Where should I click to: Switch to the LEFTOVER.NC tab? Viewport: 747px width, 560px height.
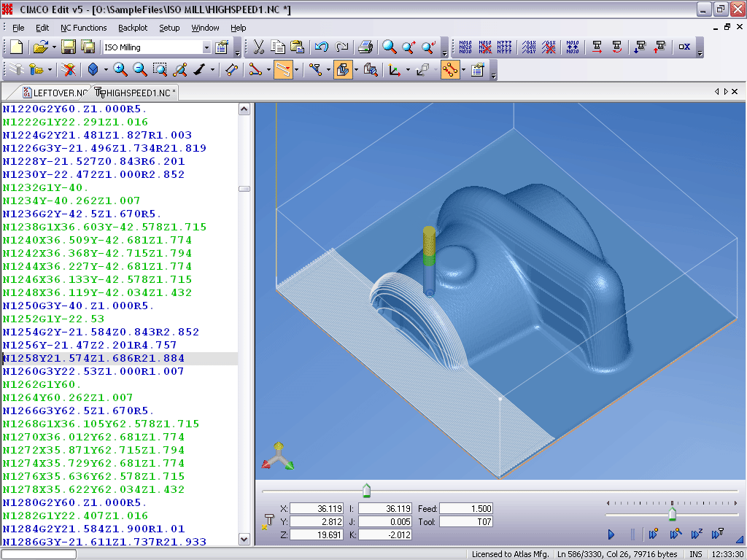[x=55, y=93]
